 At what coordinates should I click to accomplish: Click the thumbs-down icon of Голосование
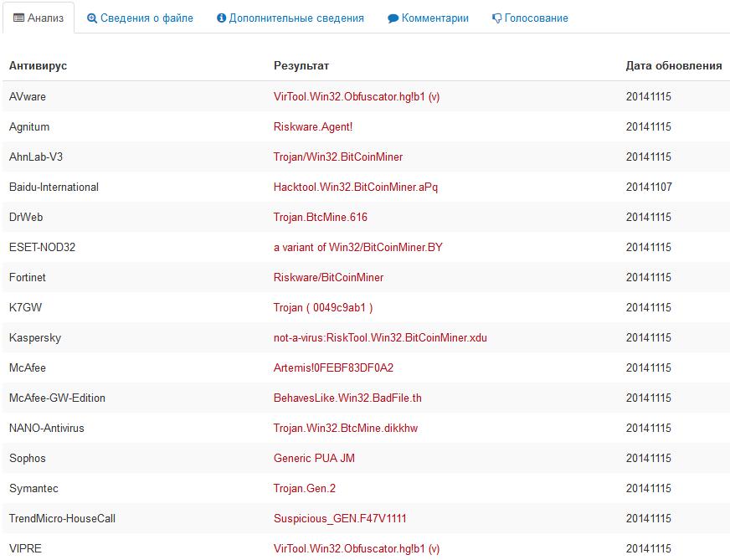(496, 18)
